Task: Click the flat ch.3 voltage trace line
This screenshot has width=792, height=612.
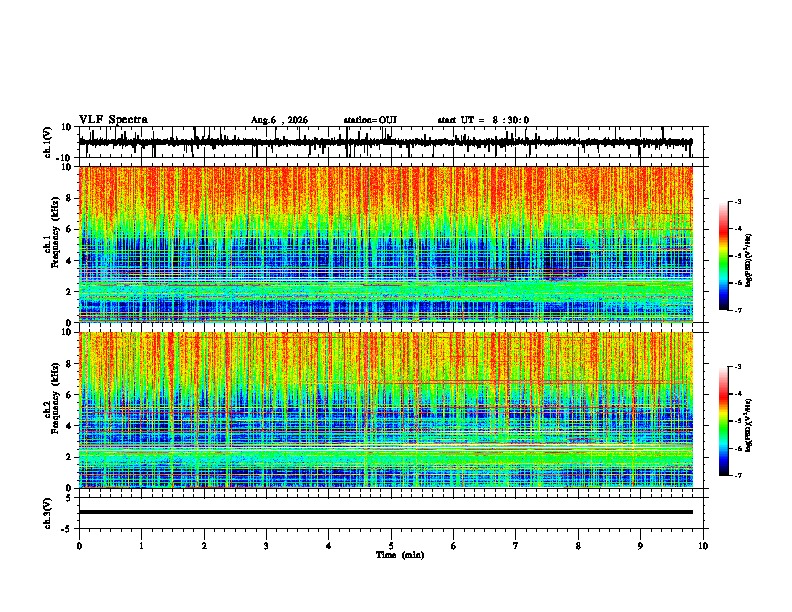Action: [x=386, y=512]
